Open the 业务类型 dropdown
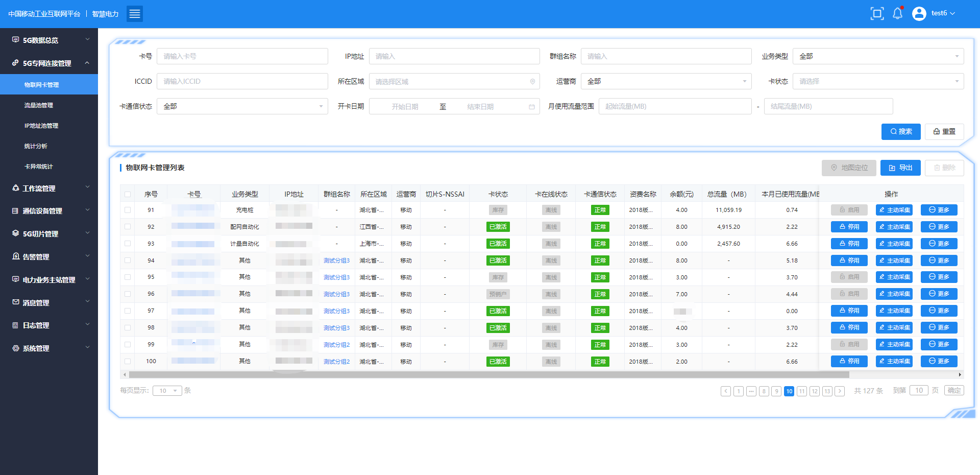Screen dimensions: 980x475 tap(877, 56)
